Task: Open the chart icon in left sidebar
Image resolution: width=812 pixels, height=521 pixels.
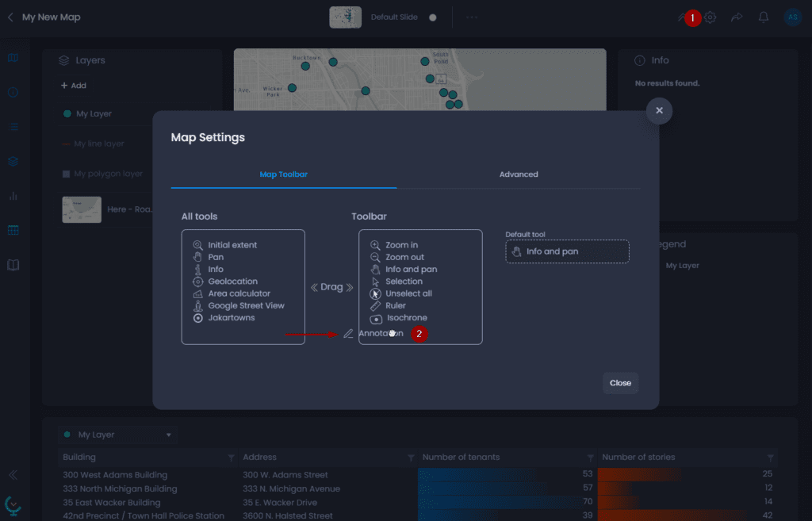Action: [13, 197]
